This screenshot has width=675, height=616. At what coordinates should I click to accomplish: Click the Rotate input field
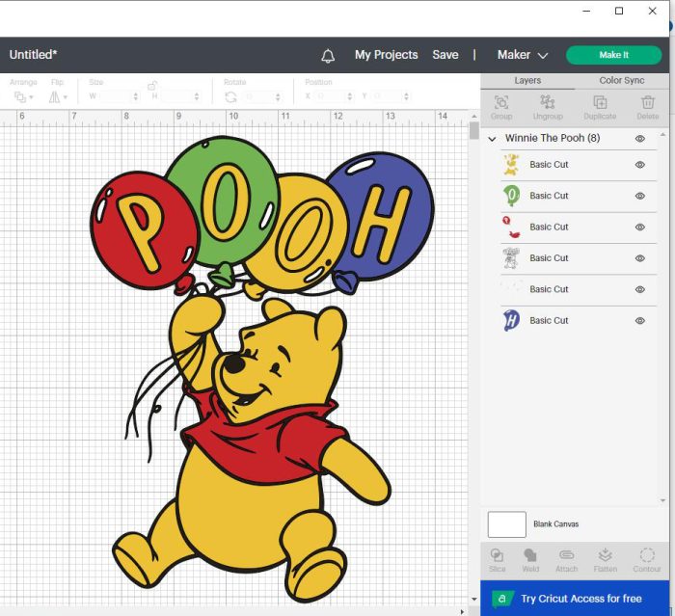point(258,96)
